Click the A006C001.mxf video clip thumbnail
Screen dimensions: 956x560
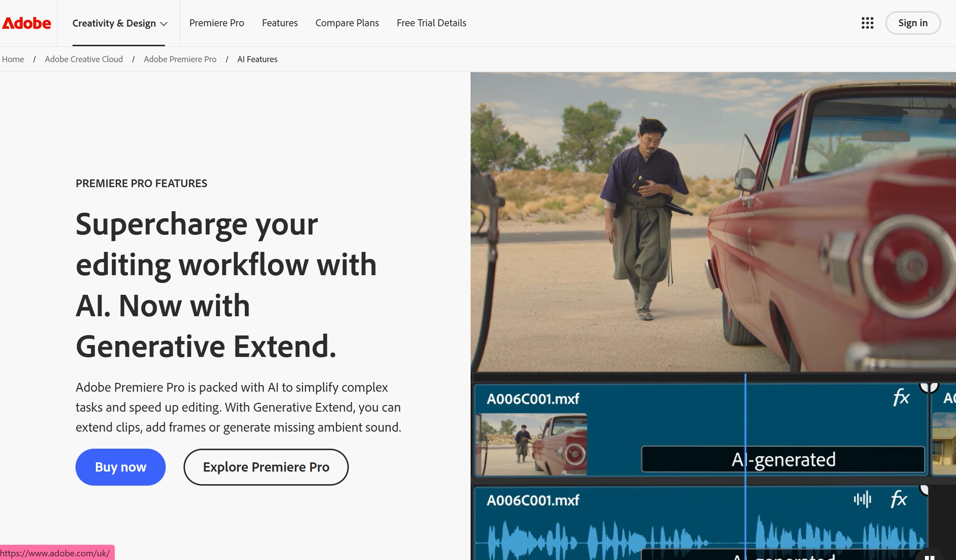click(x=531, y=444)
